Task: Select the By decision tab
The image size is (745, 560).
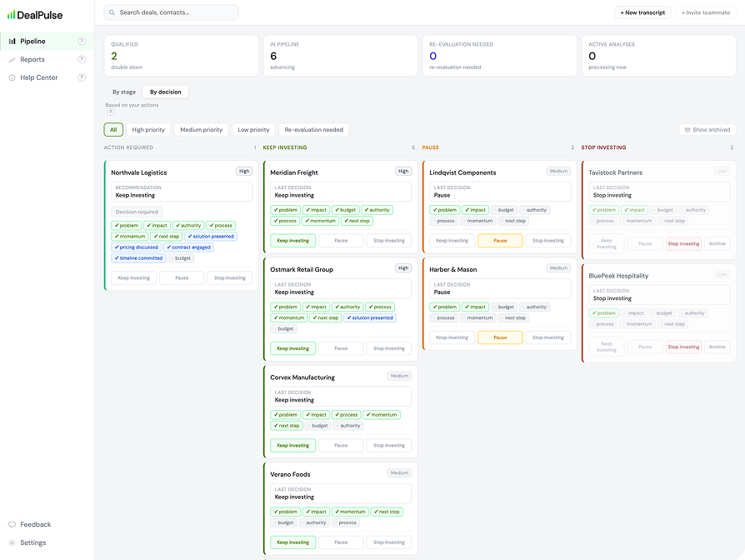Action: coord(165,92)
